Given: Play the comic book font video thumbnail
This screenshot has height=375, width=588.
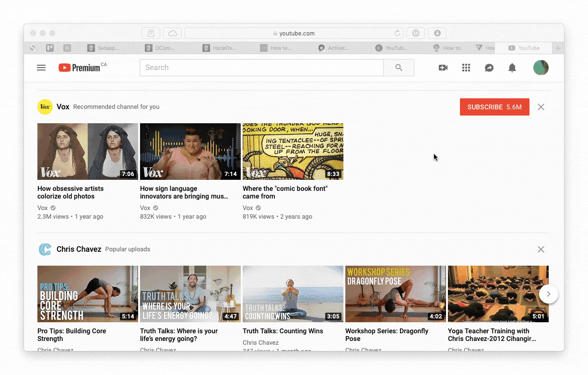Looking at the screenshot, I should pyautogui.click(x=293, y=152).
